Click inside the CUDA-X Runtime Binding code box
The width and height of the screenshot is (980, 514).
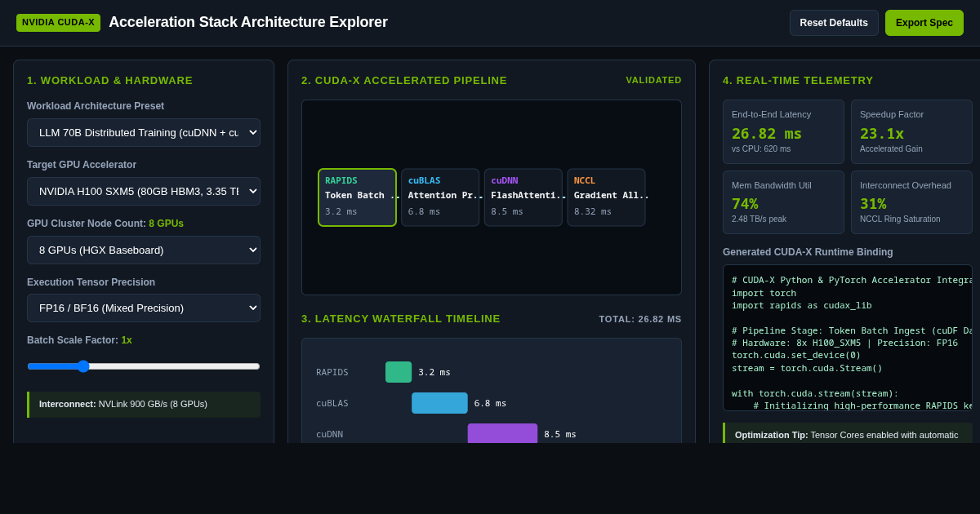pyautogui.click(x=848, y=338)
